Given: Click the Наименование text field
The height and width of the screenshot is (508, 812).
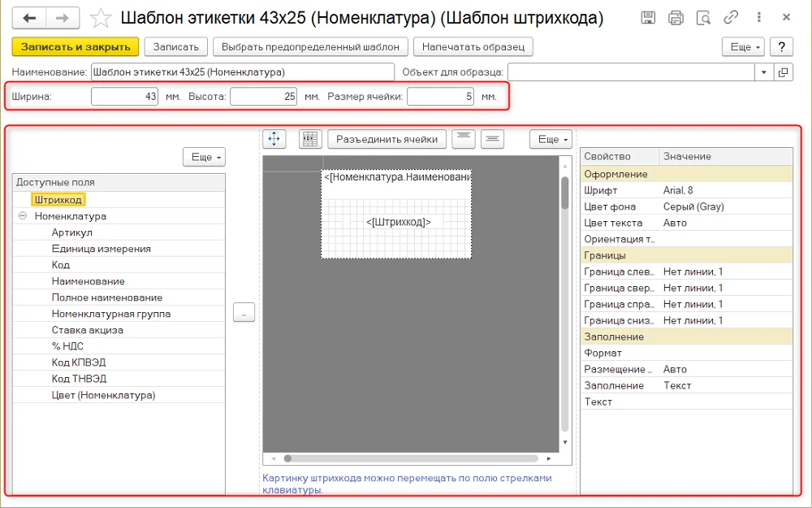Looking at the screenshot, I should pos(242,72).
